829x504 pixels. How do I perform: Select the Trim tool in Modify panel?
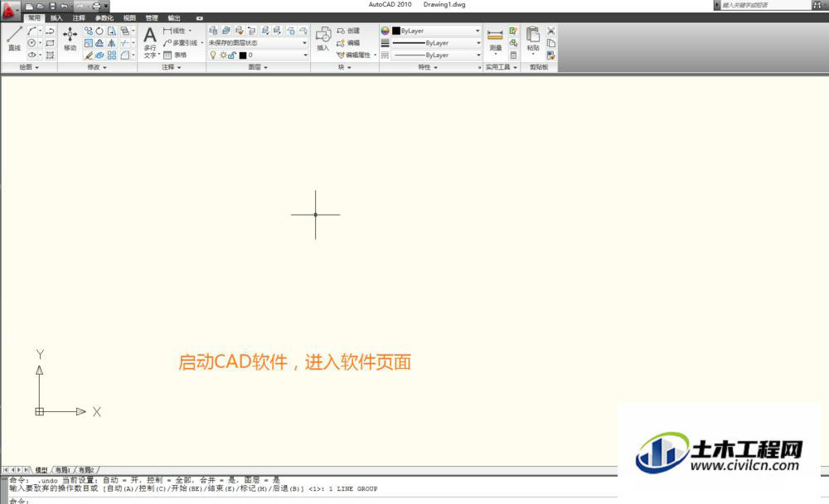point(125,43)
